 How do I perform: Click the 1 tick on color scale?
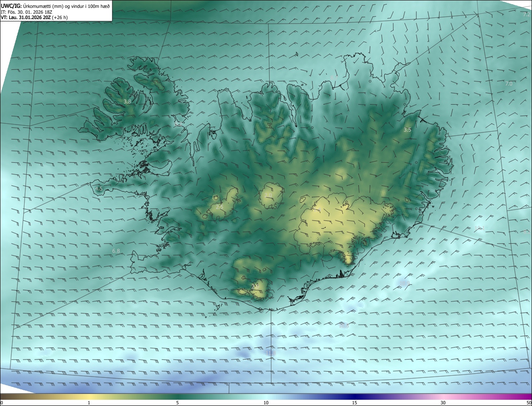click(89, 403)
